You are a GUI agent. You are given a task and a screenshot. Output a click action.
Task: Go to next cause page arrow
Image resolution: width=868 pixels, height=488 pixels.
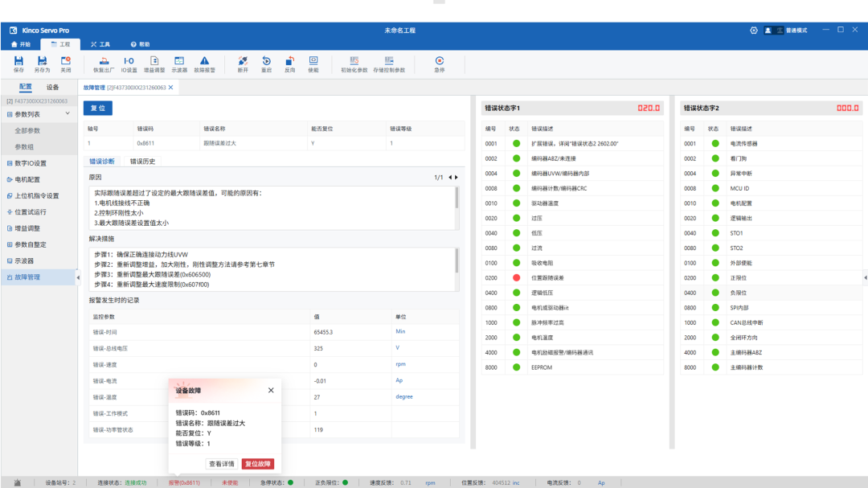457,178
